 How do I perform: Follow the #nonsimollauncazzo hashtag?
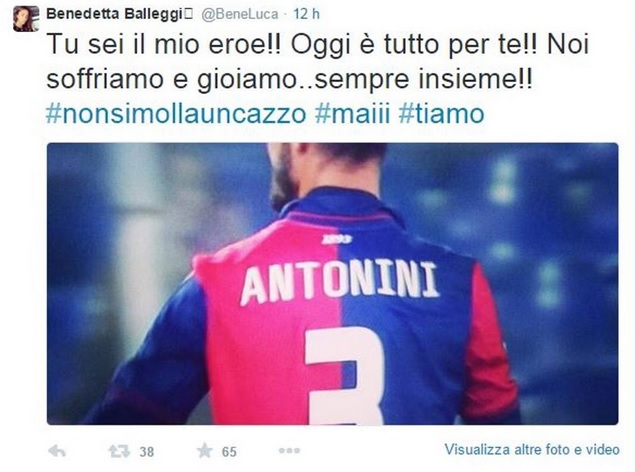(x=176, y=114)
